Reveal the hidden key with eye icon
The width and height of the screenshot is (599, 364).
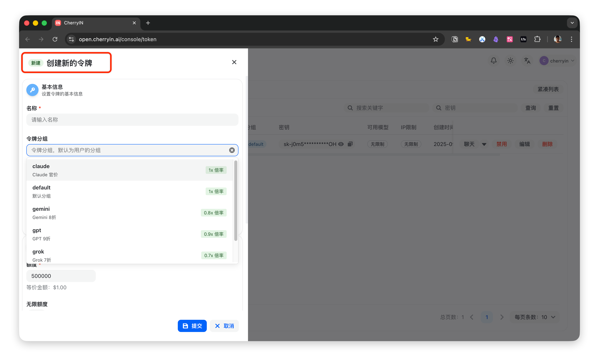(341, 144)
